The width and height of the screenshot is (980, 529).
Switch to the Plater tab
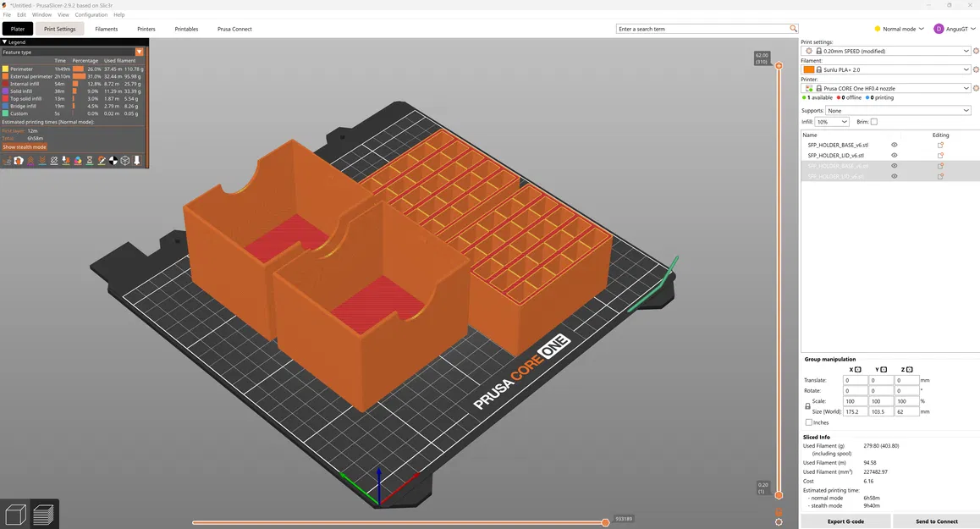[x=18, y=29]
